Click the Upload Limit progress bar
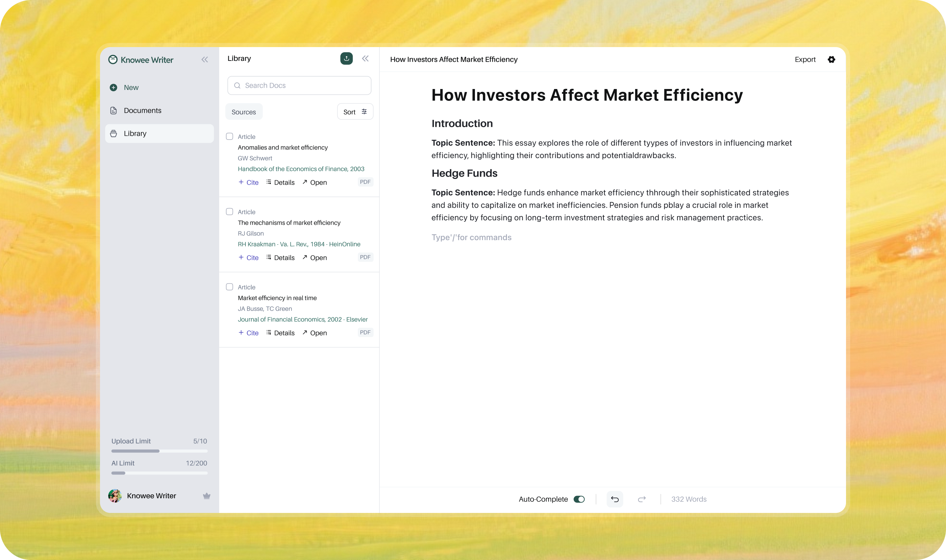The image size is (946, 560). 159,451
